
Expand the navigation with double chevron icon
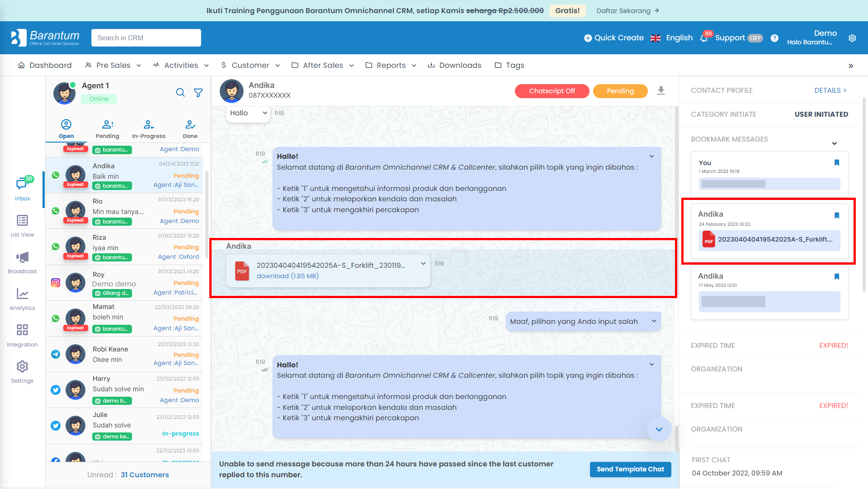pyautogui.click(x=851, y=66)
